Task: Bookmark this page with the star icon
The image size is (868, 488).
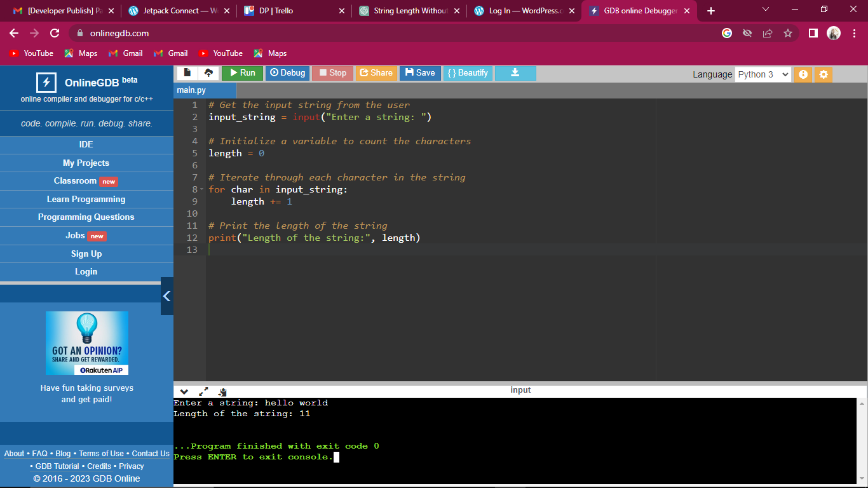Action: tap(788, 33)
